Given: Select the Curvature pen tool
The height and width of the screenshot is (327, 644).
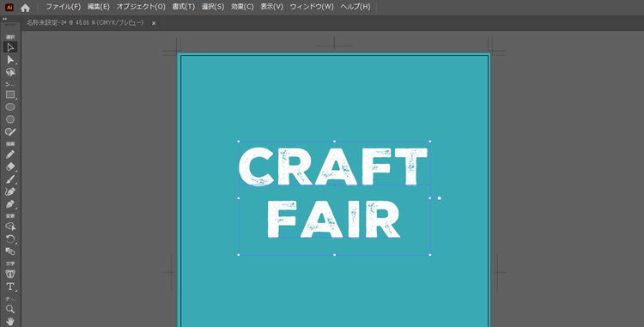Looking at the screenshot, I should tap(10, 191).
